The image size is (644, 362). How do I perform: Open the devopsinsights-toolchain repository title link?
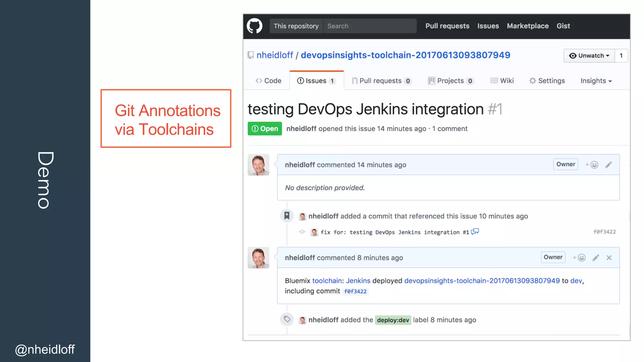click(x=405, y=55)
